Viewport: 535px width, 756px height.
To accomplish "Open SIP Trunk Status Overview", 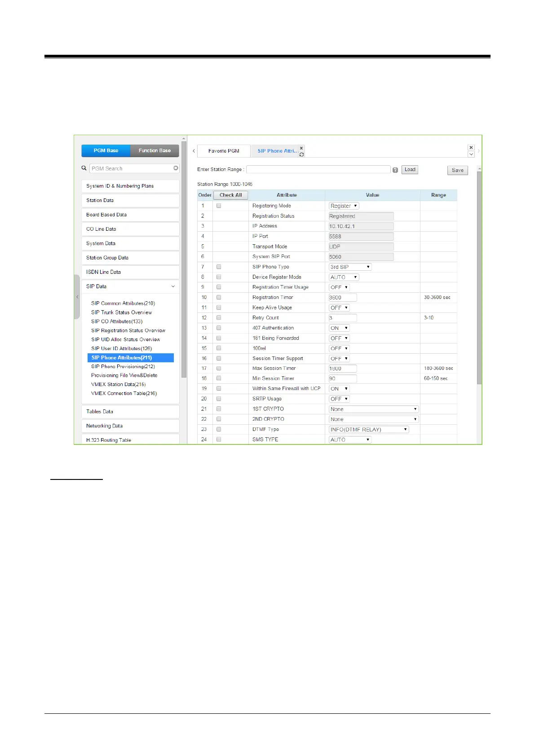I will pos(122,312).
